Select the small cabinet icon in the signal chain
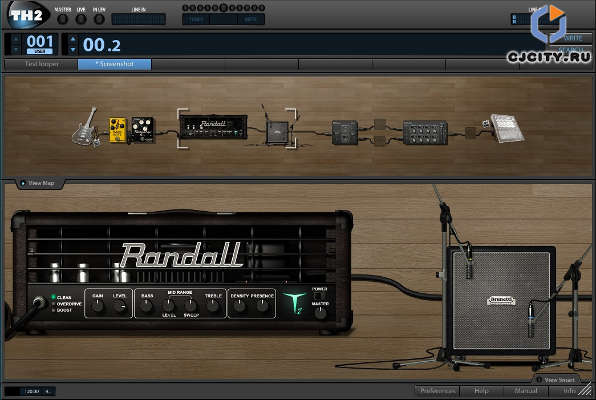The width and height of the screenshot is (596, 400). coord(277,132)
